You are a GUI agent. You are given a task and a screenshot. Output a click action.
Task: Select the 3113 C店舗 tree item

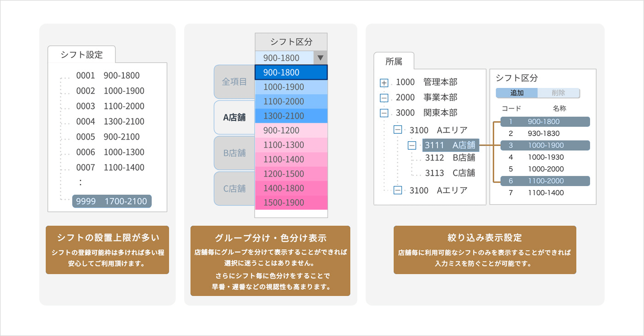[x=450, y=173]
